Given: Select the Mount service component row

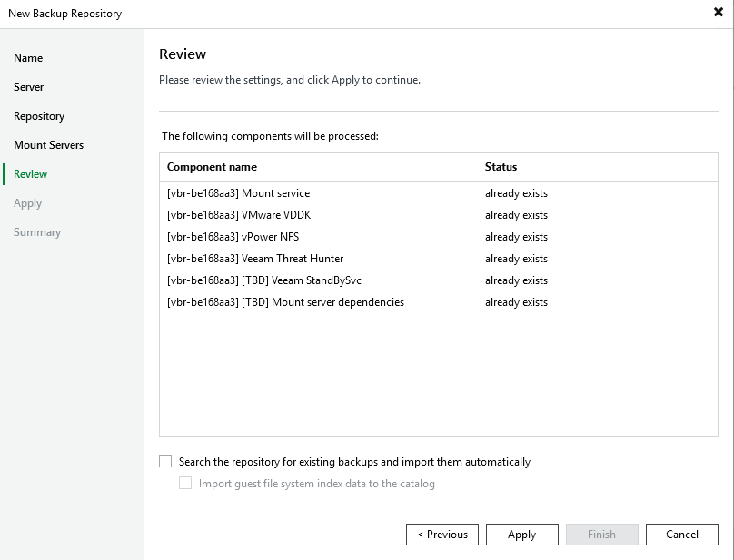Looking at the screenshot, I should click(x=238, y=193).
